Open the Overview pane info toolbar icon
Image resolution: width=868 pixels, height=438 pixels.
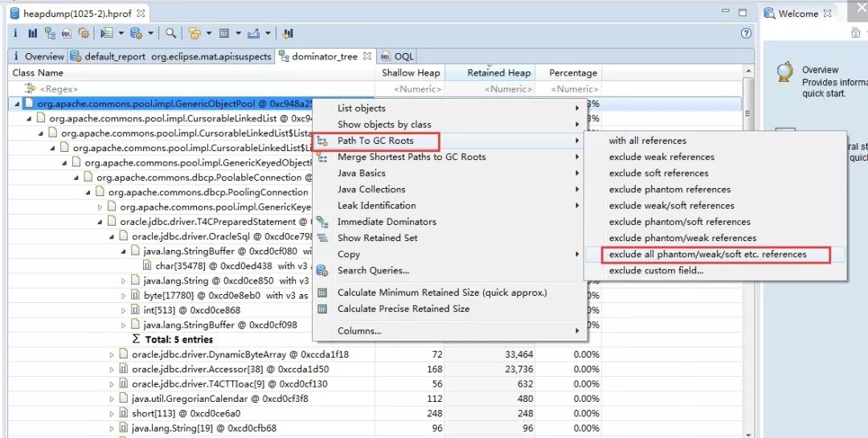point(15,33)
